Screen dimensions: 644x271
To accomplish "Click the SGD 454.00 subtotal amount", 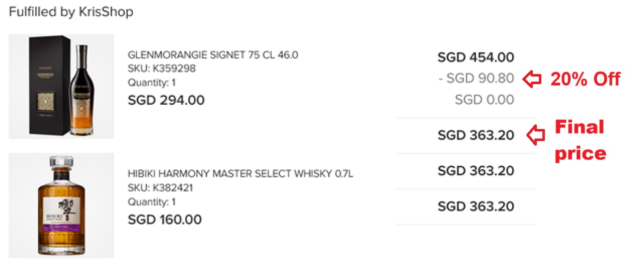I will [x=475, y=57].
